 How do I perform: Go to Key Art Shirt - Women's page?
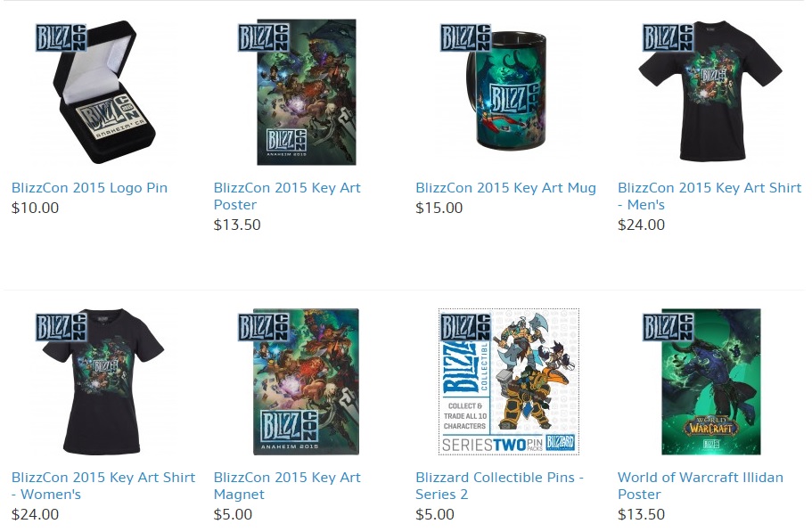pyautogui.click(x=103, y=486)
